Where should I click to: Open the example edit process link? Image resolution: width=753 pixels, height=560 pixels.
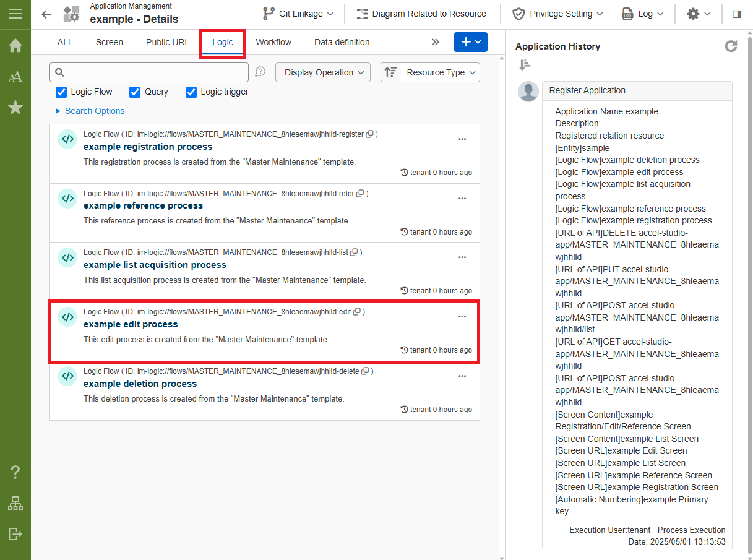click(131, 324)
